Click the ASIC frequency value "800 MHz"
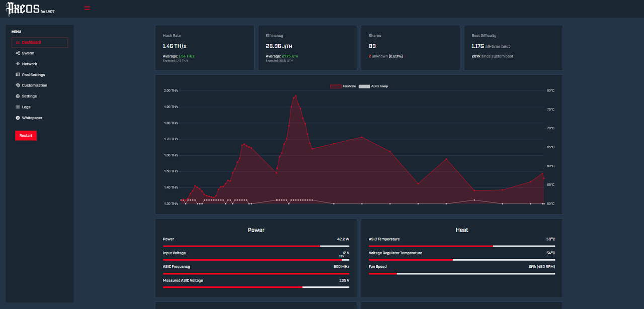The width and height of the screenshot is (644, 309). (x=341, y=266)
